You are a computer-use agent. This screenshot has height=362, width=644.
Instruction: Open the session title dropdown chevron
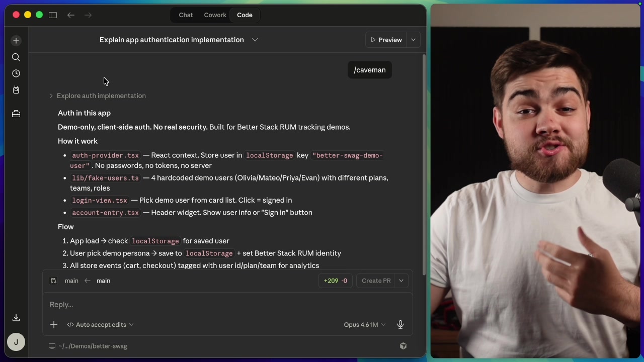pyautogui.click(x=255, y=40)
